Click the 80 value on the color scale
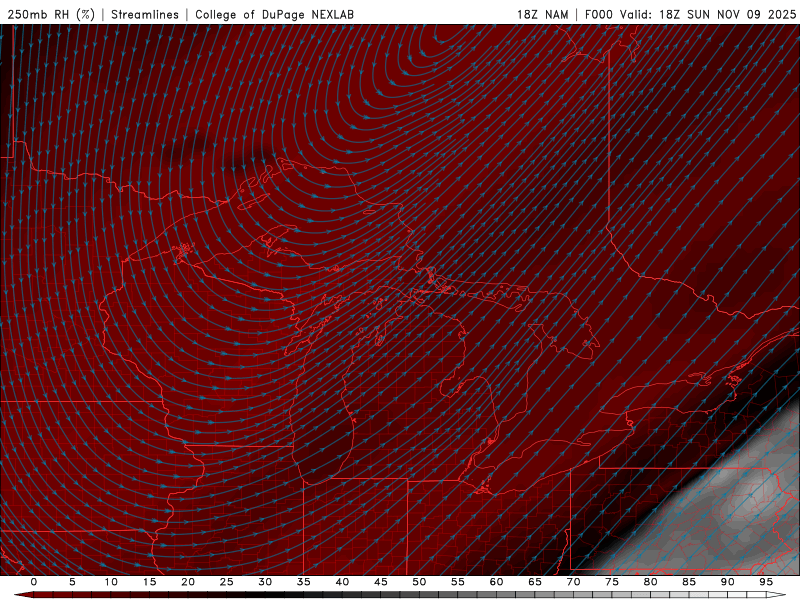This screenshot has height=600, width=800. [650, 582]
